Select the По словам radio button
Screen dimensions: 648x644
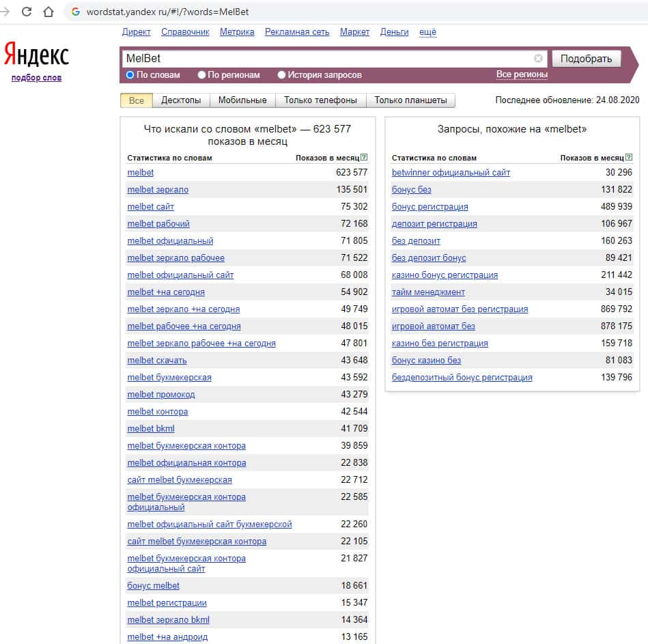point(130,75)
